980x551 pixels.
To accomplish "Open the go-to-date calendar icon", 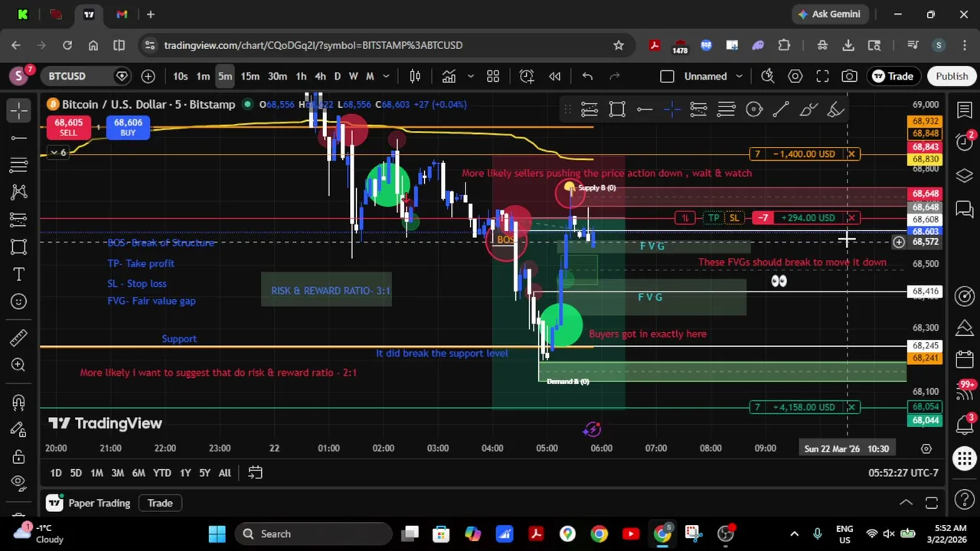I will 255,473.
